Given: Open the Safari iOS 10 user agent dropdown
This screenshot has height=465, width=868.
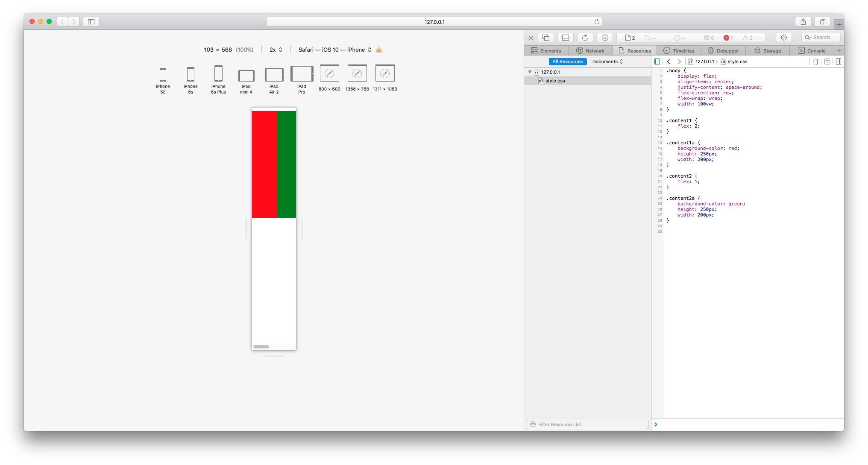Looking at the screenshot, I should [x=335, y=50].
